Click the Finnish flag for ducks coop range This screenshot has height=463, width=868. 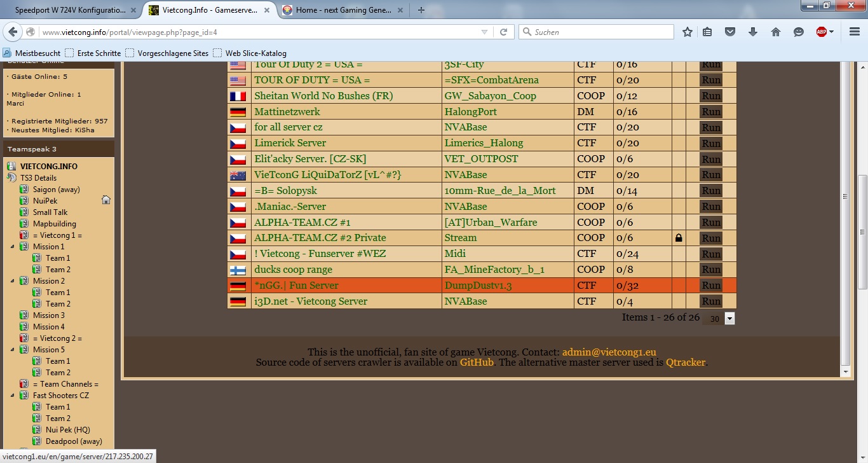pyautogui.click(x=238, y=270)
